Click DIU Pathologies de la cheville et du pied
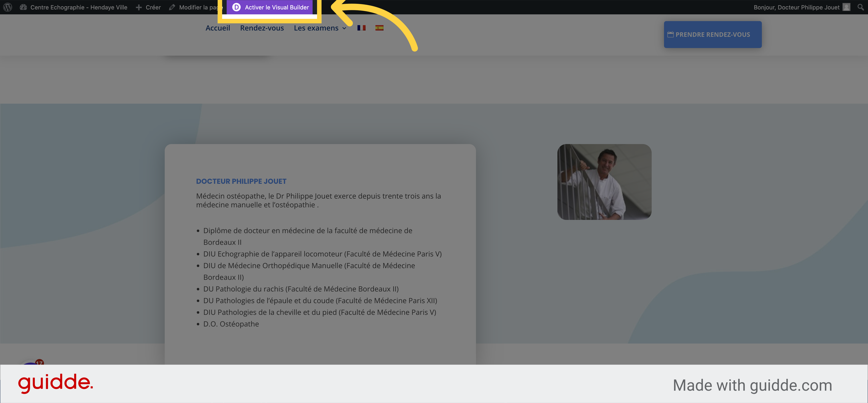 point(319,312)
